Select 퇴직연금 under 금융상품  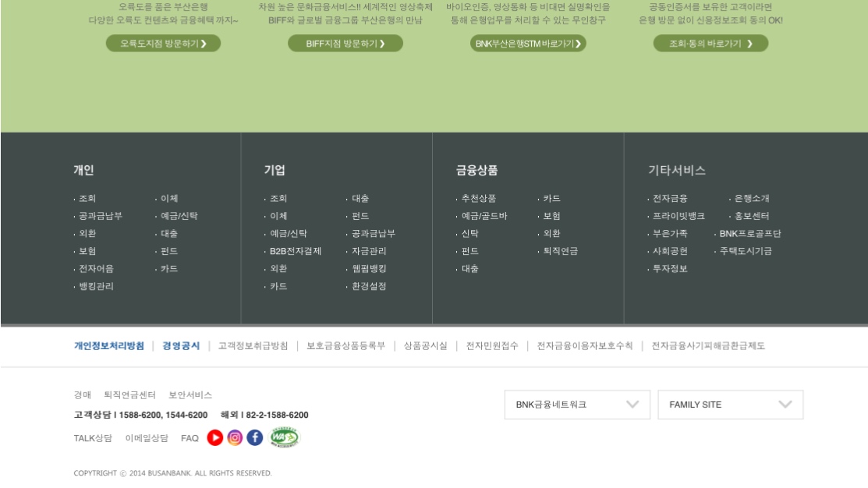point(560,251)
